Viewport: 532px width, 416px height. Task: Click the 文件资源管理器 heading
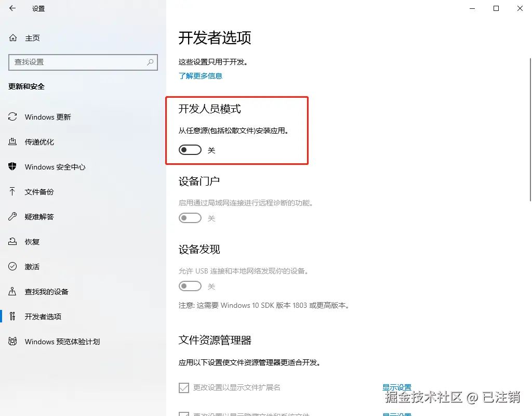[215, 340]
